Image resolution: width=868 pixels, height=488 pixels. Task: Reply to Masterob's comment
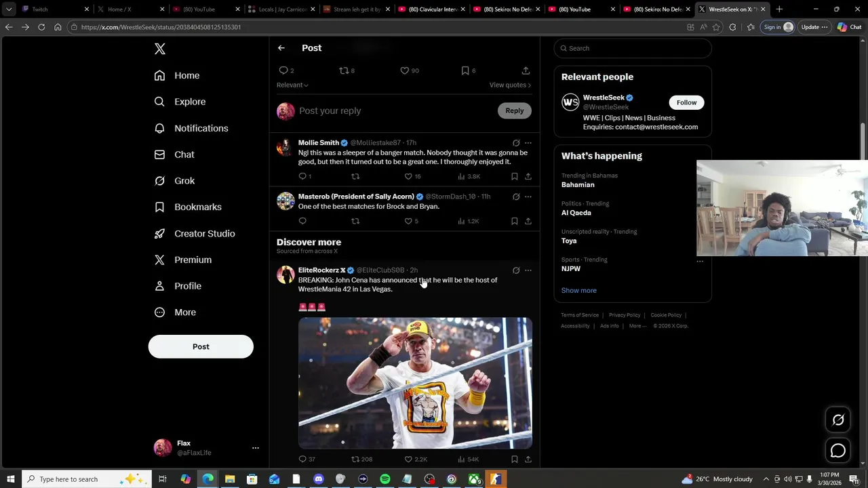tap(302, 221)
